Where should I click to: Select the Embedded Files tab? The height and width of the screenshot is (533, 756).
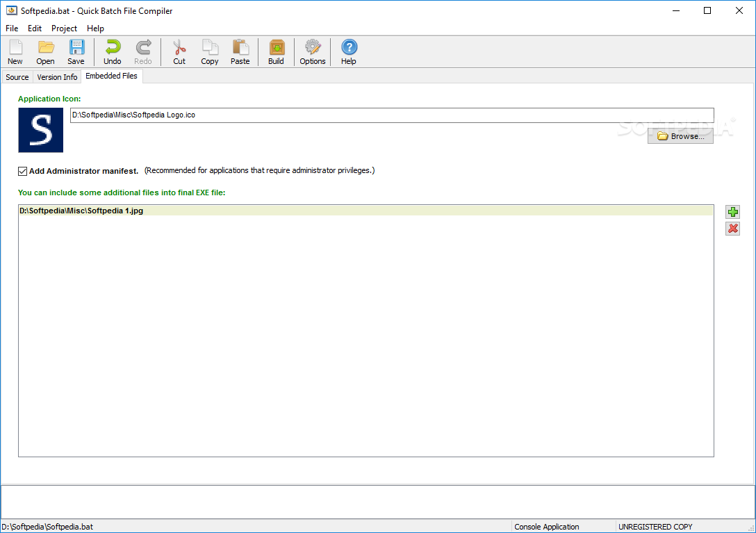(111, 76)
